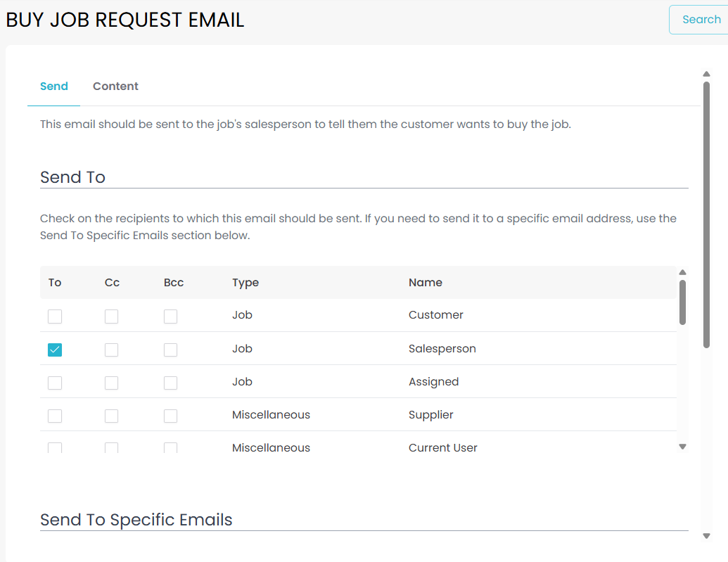Screen dimensions: 728x562
Task: Click the Type column header
Action: point(245,283)
